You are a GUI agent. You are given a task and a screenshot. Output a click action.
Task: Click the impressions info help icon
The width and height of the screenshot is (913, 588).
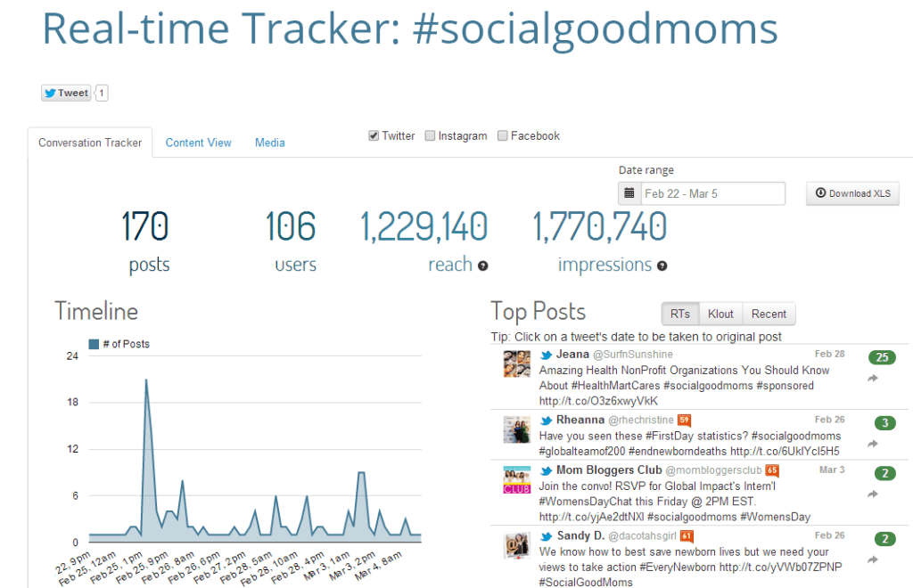pos(662,265)
